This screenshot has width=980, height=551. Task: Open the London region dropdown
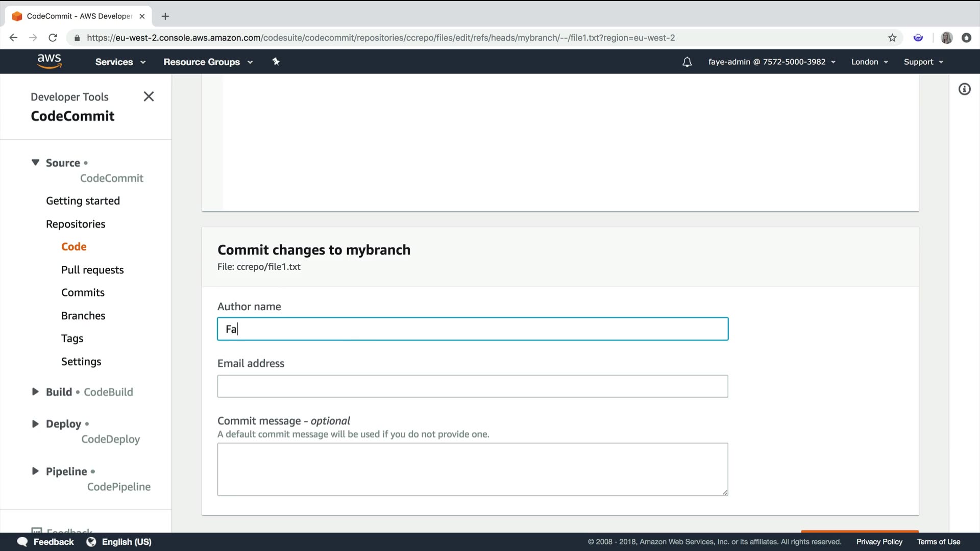pyautogui.click(x=869, y=62)
